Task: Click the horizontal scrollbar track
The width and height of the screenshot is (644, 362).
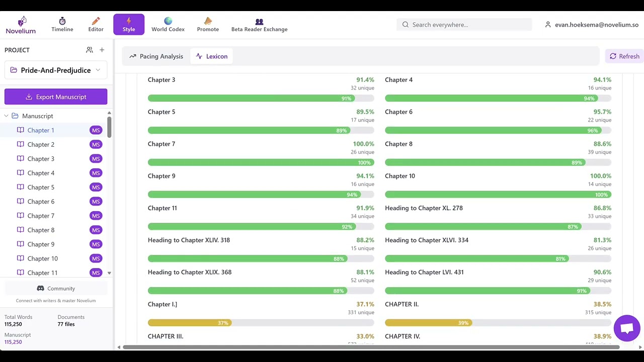Action: (372, 347)
